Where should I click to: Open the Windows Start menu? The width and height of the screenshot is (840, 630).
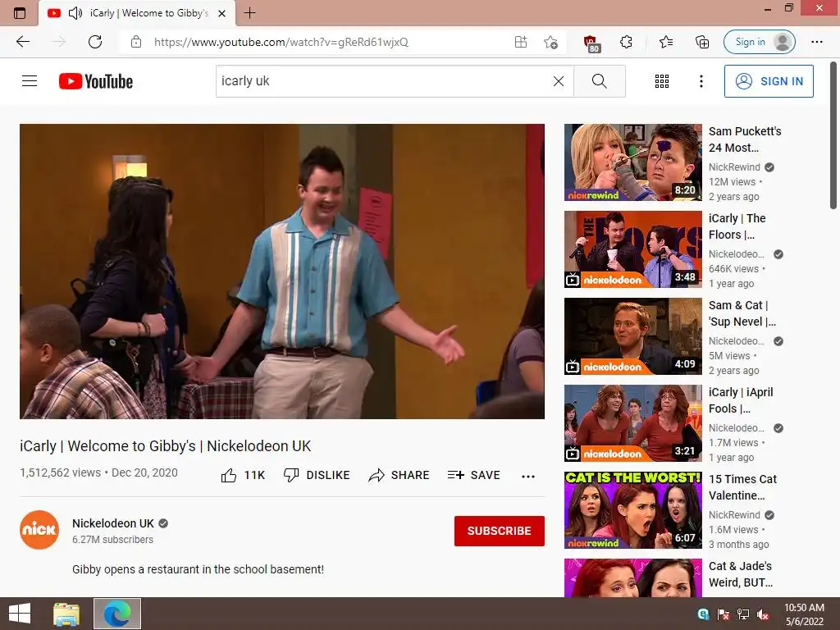[x=20, y=614]
